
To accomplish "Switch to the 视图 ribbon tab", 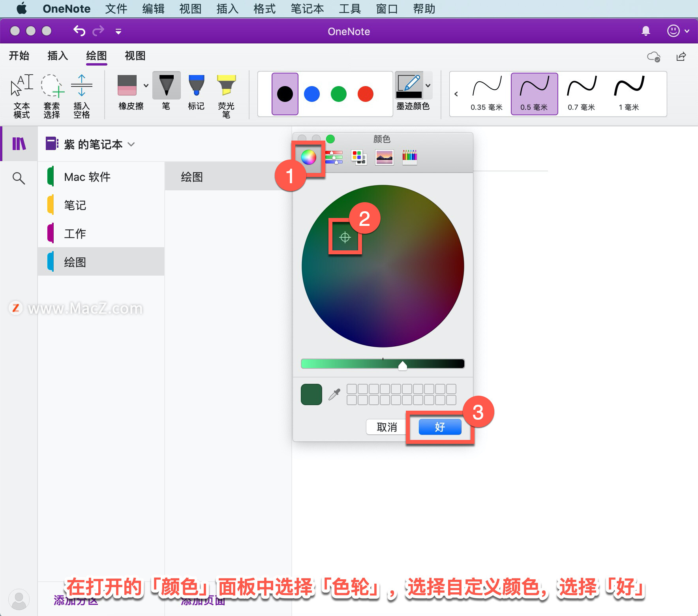I will (135, 56).
